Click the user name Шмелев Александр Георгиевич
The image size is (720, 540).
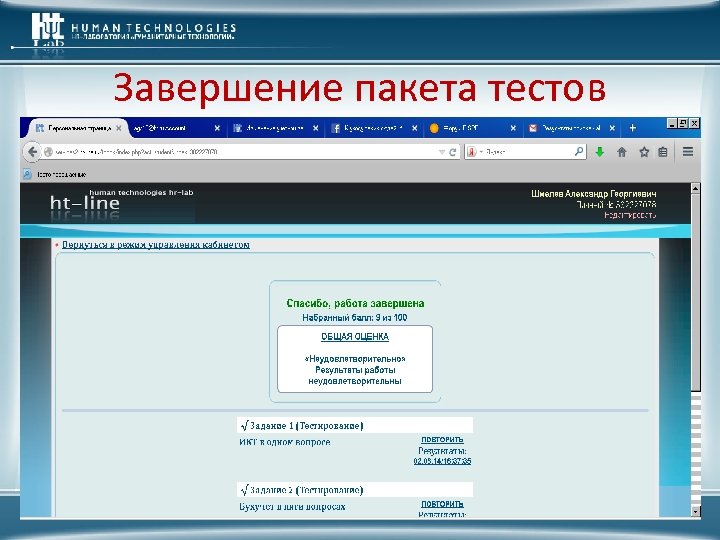(594, 194)
